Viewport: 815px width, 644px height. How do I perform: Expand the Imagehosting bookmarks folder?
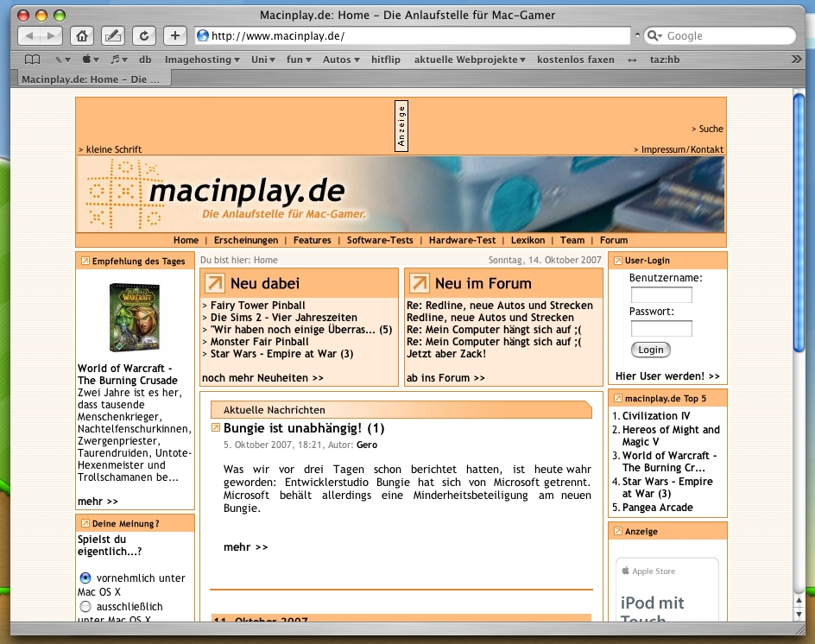202,60
